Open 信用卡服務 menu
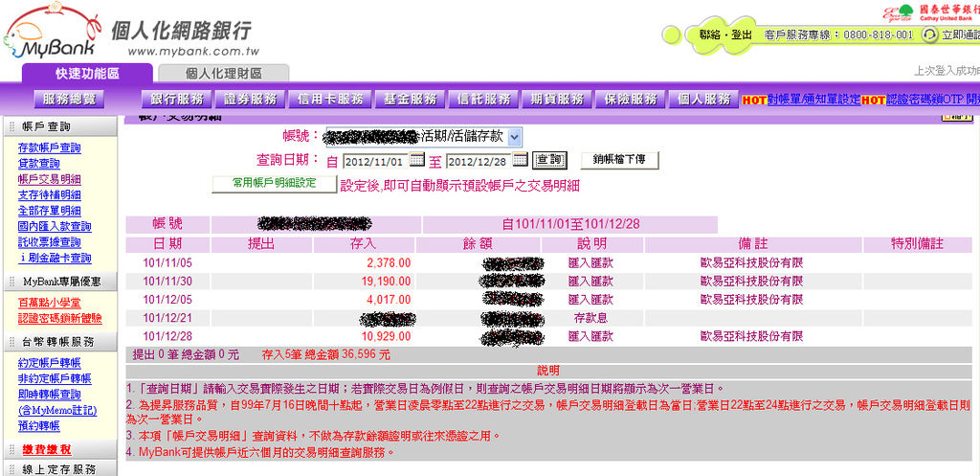Image resolution: width=980 pixels, height=476 pixels. pos(330,100)
